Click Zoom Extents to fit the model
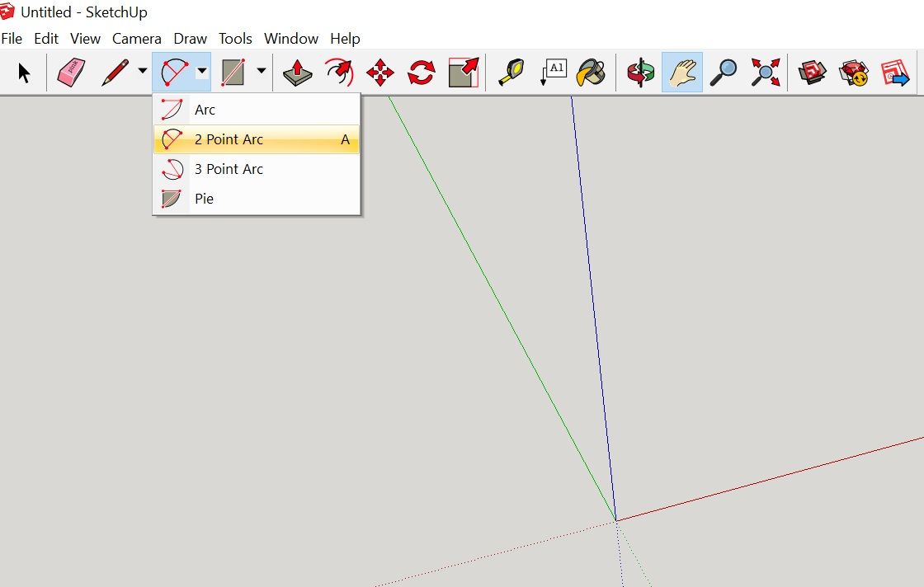Viewport: 924px width, 587px height. tap(764, 73)
